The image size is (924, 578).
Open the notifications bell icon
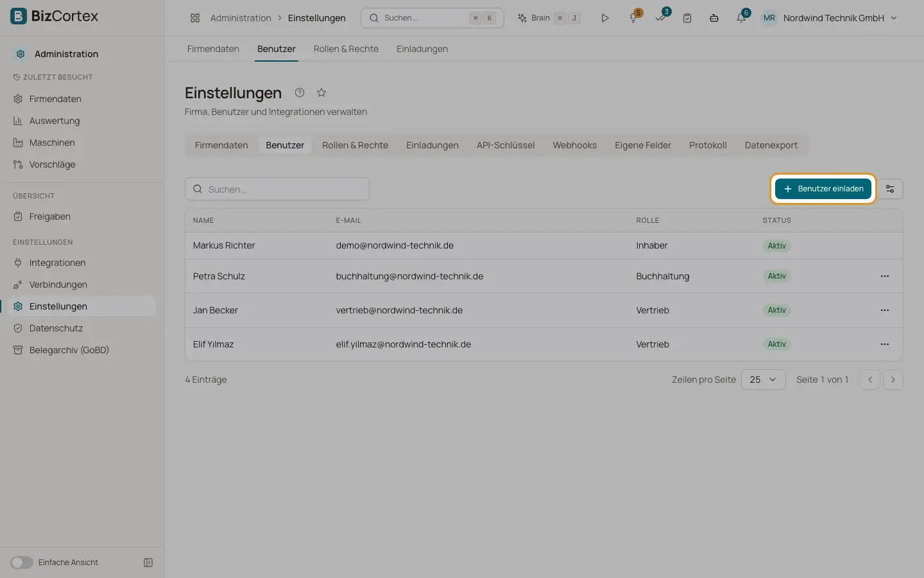click(741, 18)
